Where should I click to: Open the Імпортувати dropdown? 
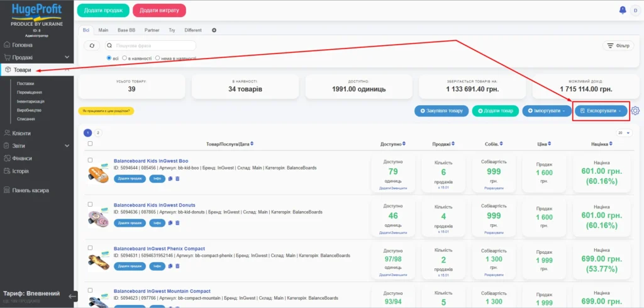point(546,111)
